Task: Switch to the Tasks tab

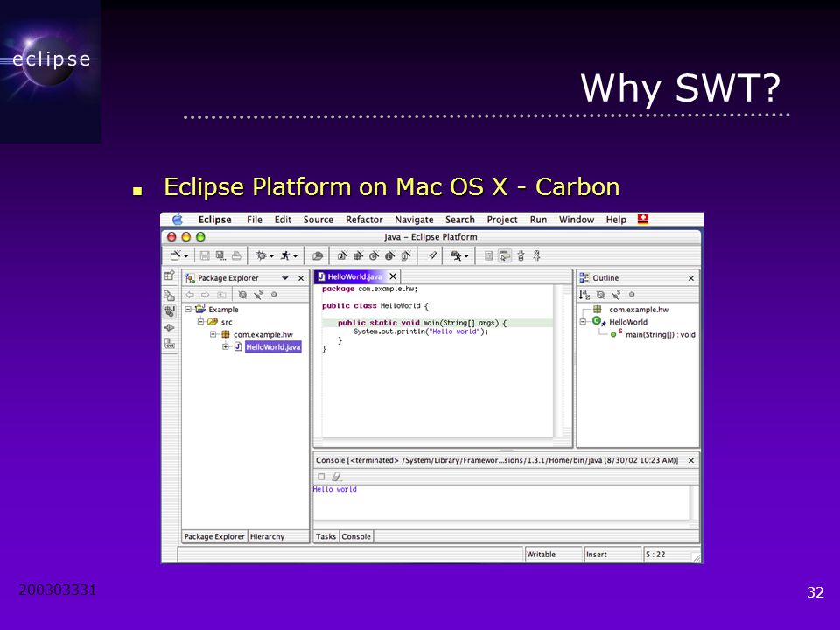Action: coord(325,536)
